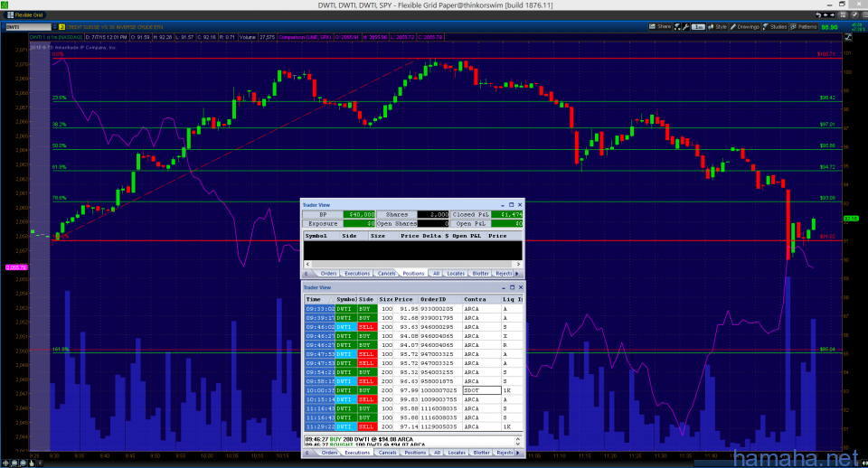This screenshot has height=468, width=868.
Task: Select Rejects tab in upper Trader View
Action: point(504,273)
